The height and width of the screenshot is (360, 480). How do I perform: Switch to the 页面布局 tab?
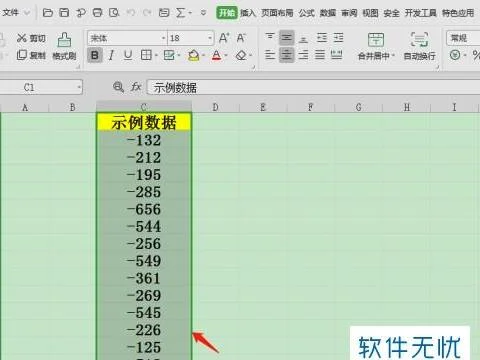tap(277, 13)
